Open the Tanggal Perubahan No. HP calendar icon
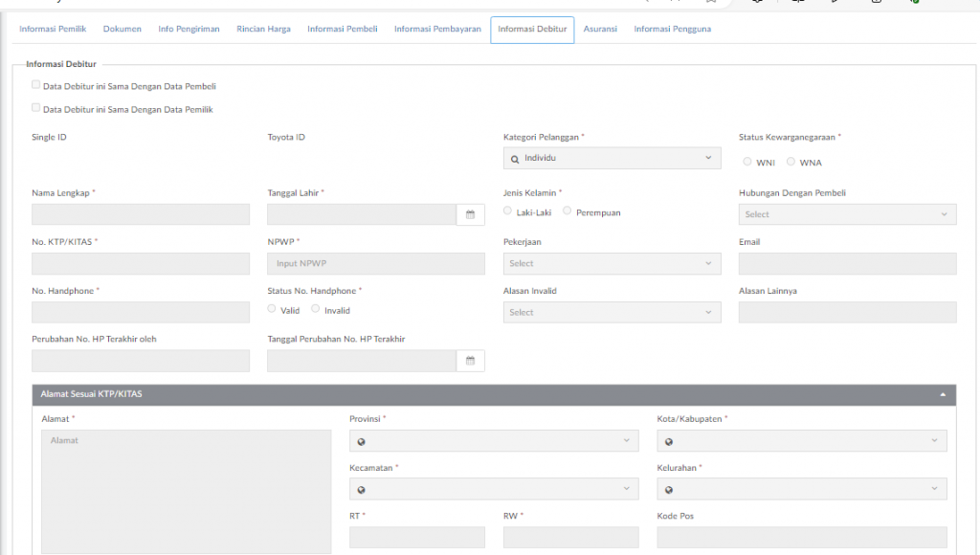The width and height of the screenshot is (980, 555). tap(470, 361)
